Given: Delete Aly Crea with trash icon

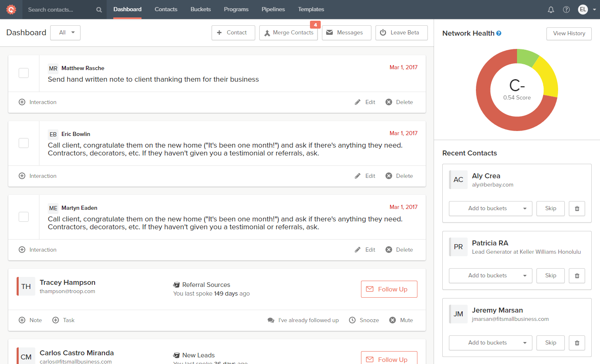Looking at the screenshot, I should [577, 209].
